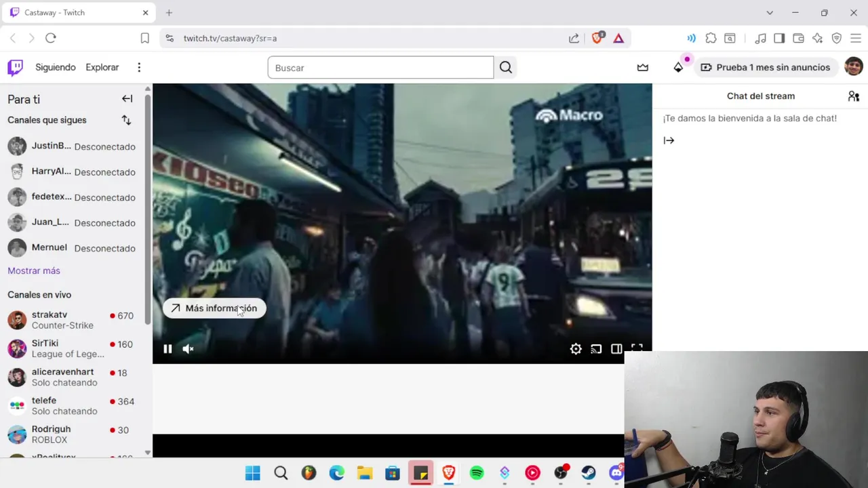The image size is (868, 488).
Task: Enter fullscreen in the video player
Action: (637, 348)
